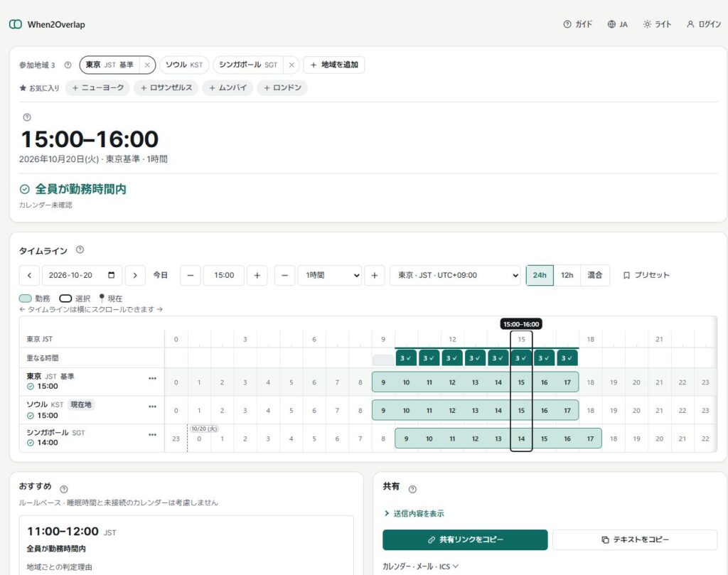The width and height of the screenshot is (728, 575).
Task: Switch to 混合 time format
Action: pyautogui.click(x=595, y=275)
